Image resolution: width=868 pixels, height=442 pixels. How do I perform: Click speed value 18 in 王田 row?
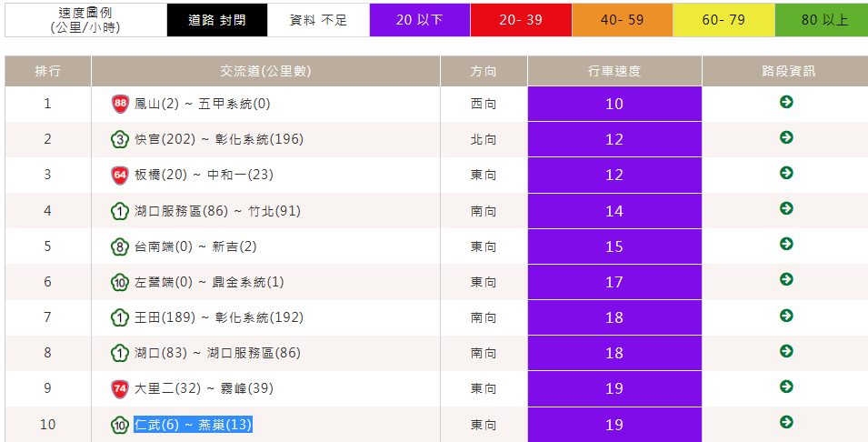coord(614,317)
